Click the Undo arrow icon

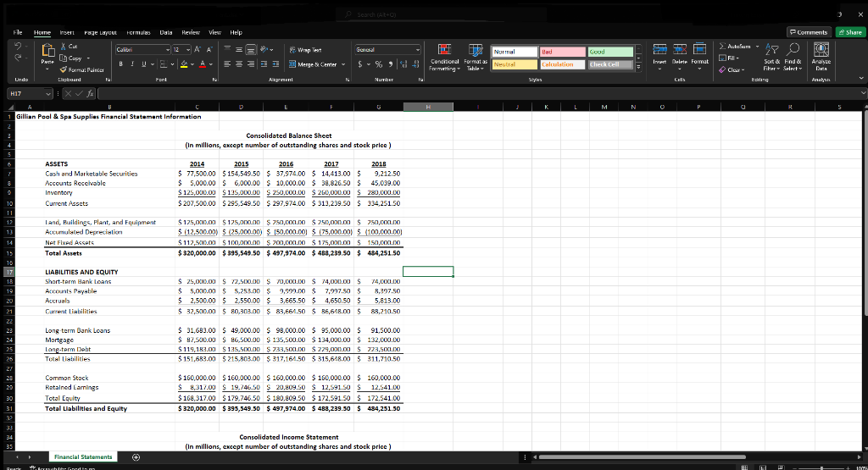[x=18, y=47]
